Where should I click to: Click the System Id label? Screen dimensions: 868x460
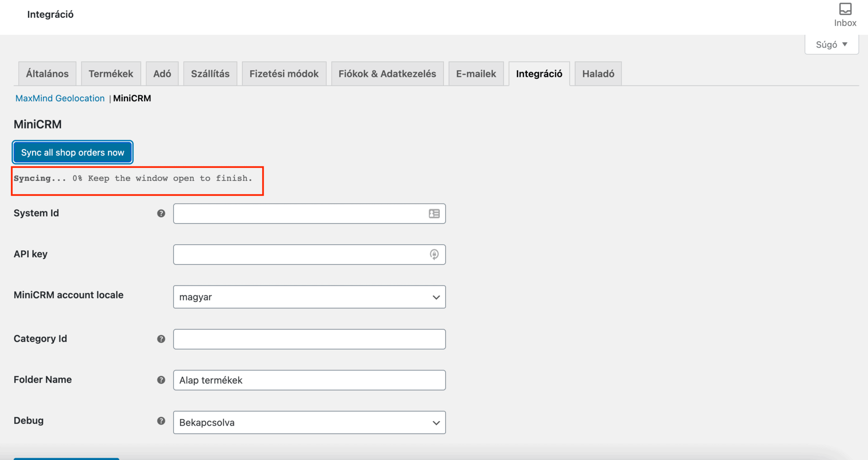coord(36,213)
